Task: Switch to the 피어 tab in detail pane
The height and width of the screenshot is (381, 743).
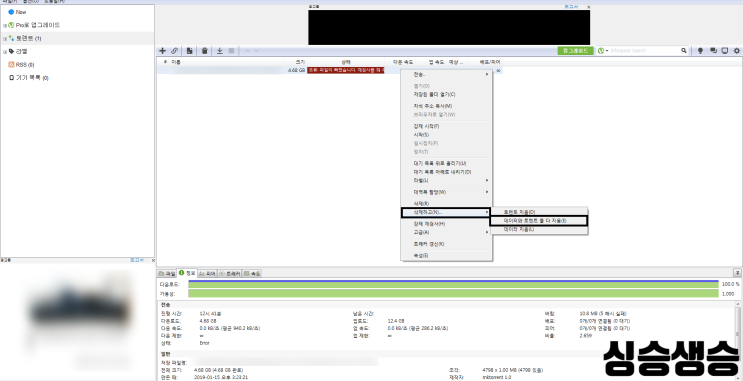Action: coord(208,273)
